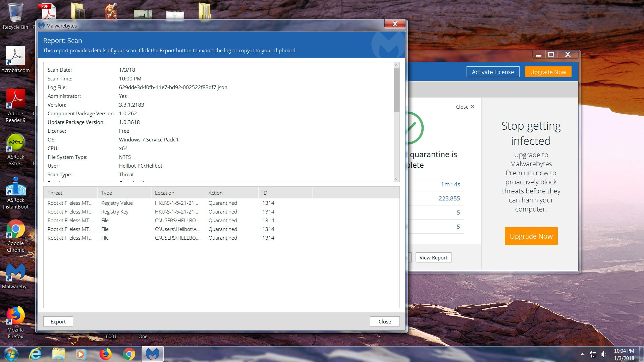Screen dimensions: 644x362
Task: Open Windows Media Player from taskbar
Action: (81, 354)
